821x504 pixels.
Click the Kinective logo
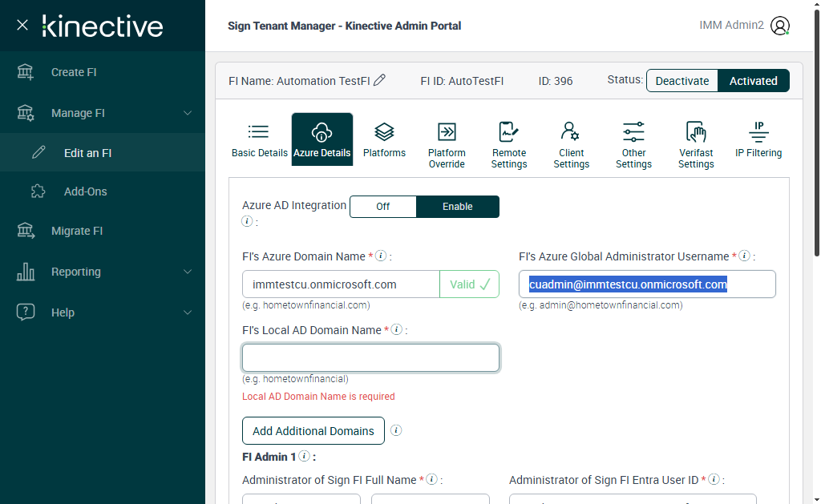(x=103, y=26)
